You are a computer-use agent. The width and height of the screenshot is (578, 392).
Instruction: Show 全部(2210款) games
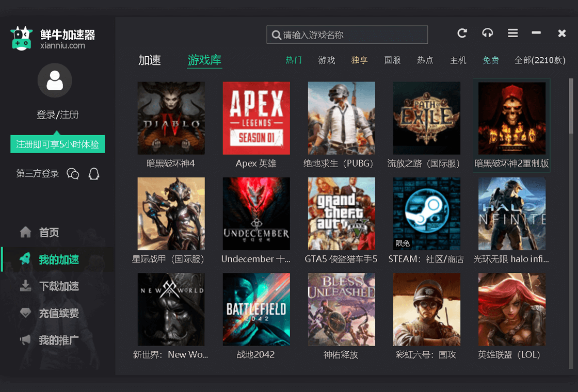pyautogui.click(x=540, y=60)
